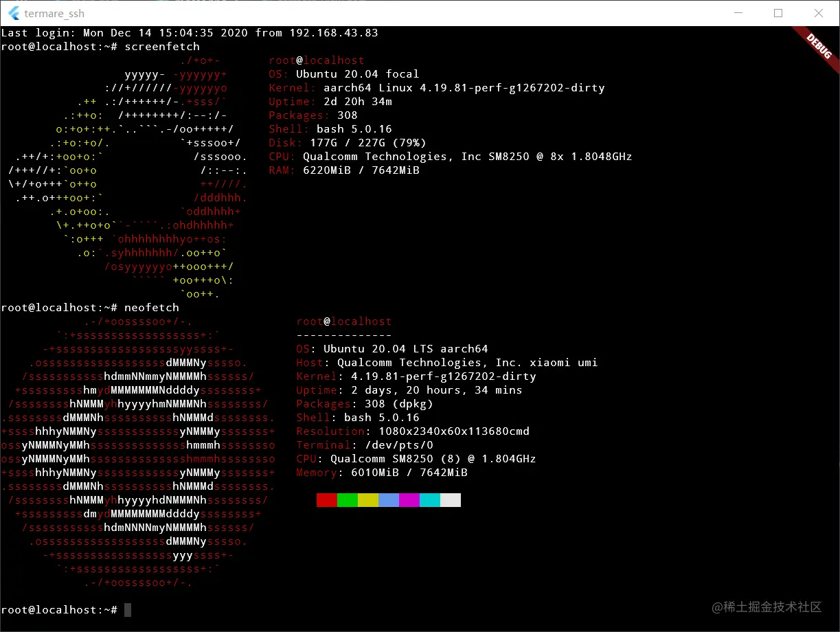
Task: Click the terminal cursor at the last prompt
Action: coord(128,610)
